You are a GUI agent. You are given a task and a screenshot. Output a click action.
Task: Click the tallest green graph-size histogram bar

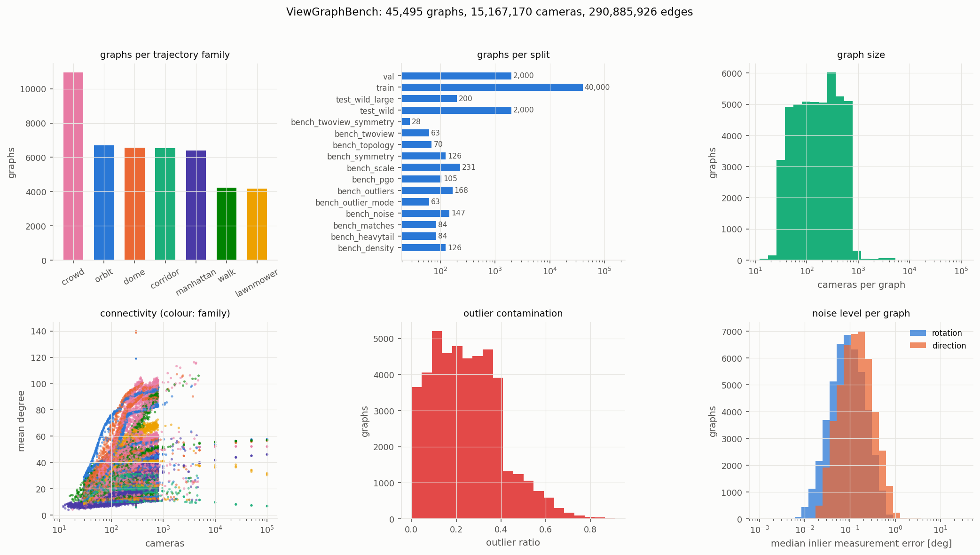[831, 166]
